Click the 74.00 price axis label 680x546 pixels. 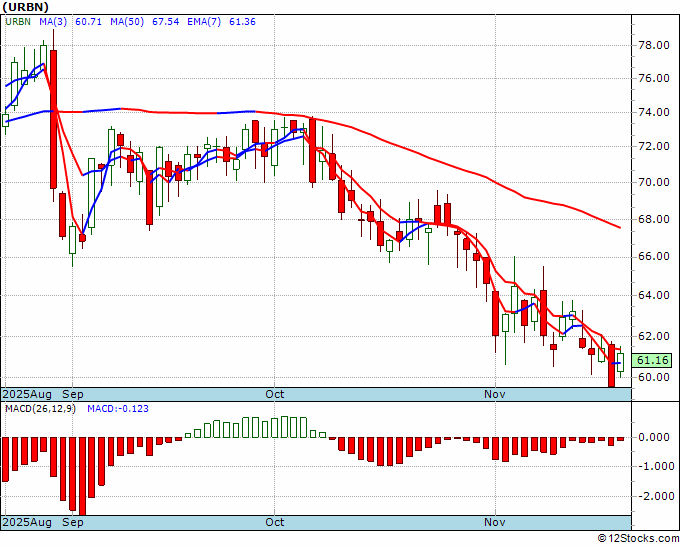click(x=654, y=112)
